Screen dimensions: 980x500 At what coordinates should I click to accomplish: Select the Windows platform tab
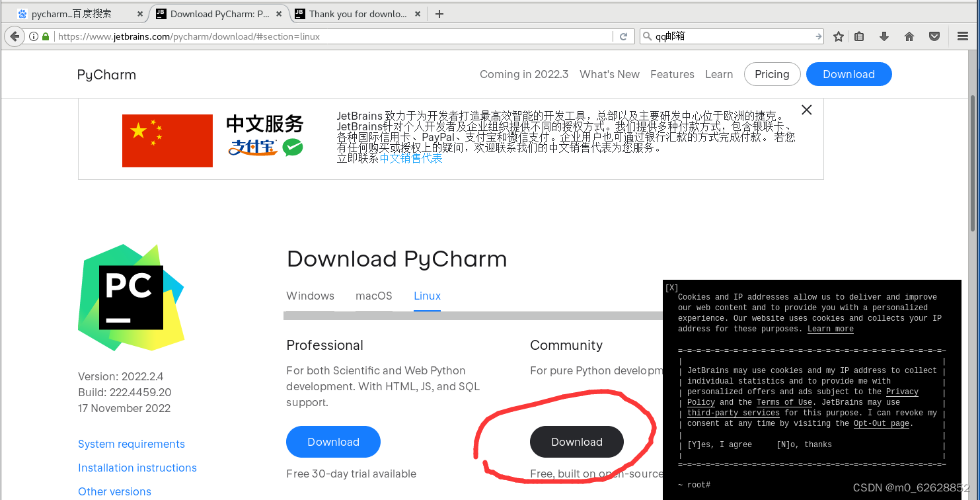coord(310,296)
